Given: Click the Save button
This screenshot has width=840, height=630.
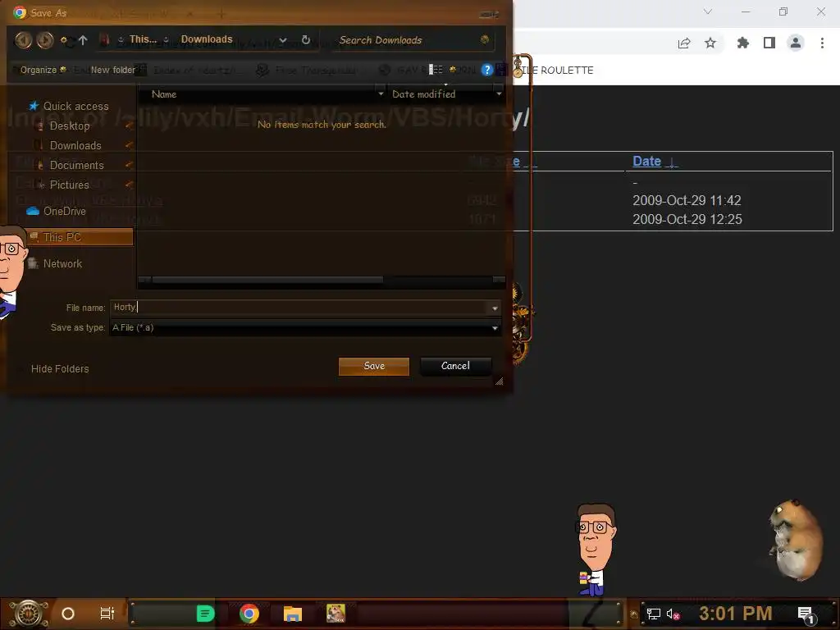Looking at the screenshot, I should tap(374, 367).
